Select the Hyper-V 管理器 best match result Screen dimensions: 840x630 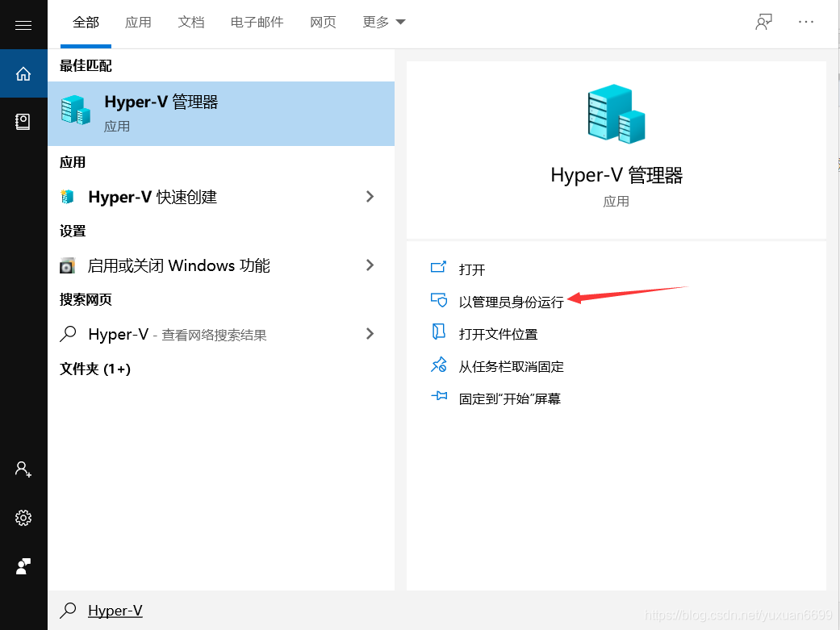tap(221, 114)
